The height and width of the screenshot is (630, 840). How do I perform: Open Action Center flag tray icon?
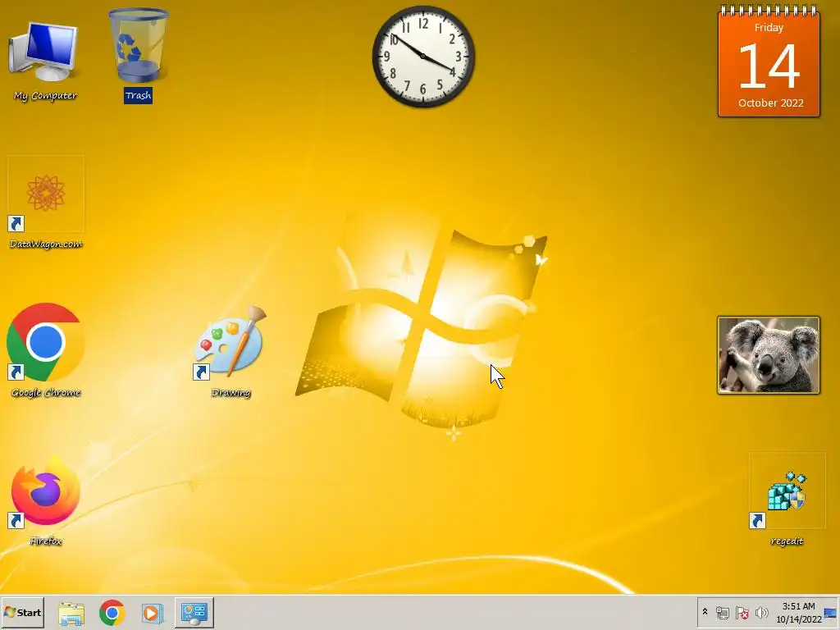coord(742,612)
